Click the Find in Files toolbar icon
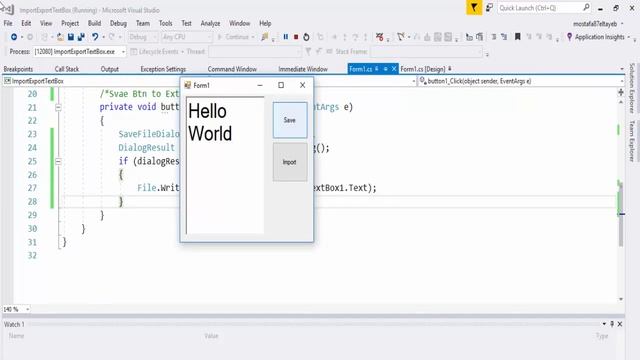640x360 pixels. 264,37
